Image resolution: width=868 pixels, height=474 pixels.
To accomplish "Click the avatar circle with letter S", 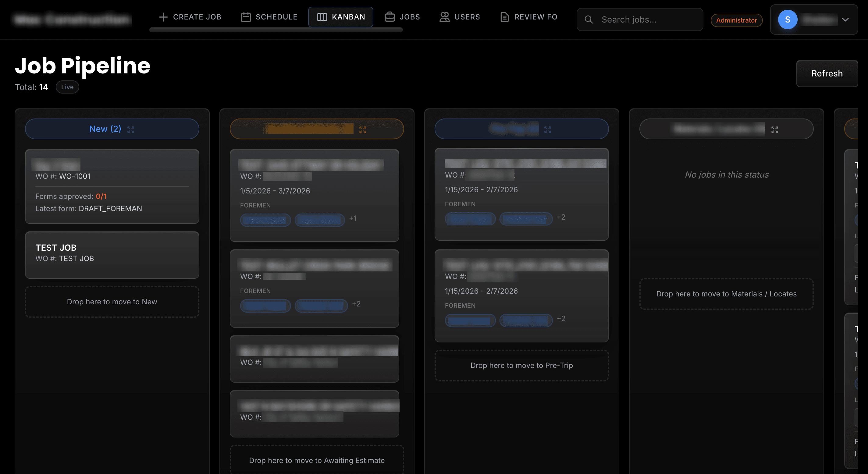I will click(x=788, y=19).
